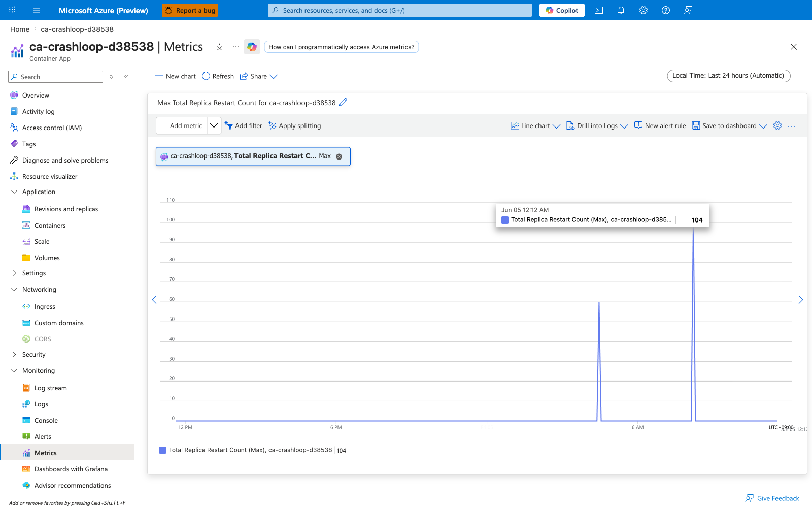Remove the Total Replica Restart Count metric
The image size is (812, 508).
[x=339, y=156]
